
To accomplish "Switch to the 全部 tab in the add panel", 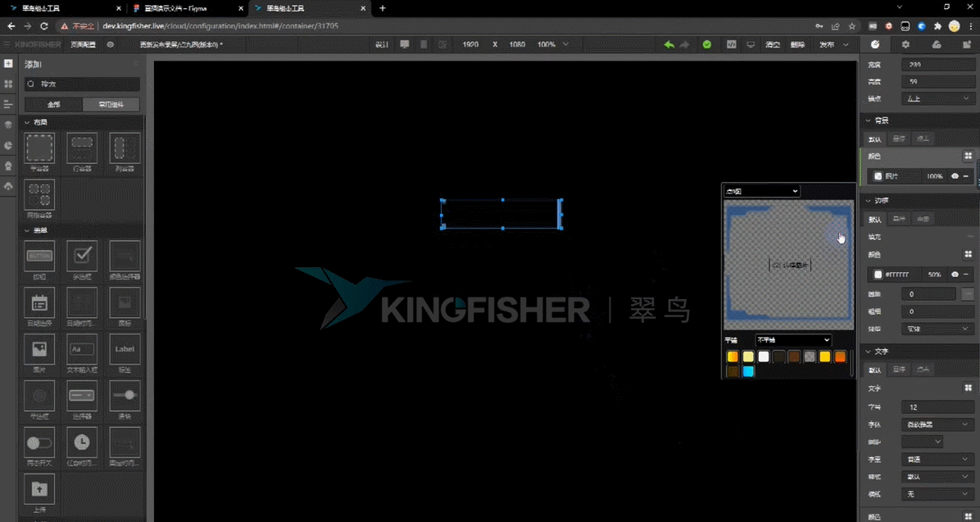I will 54,104.
